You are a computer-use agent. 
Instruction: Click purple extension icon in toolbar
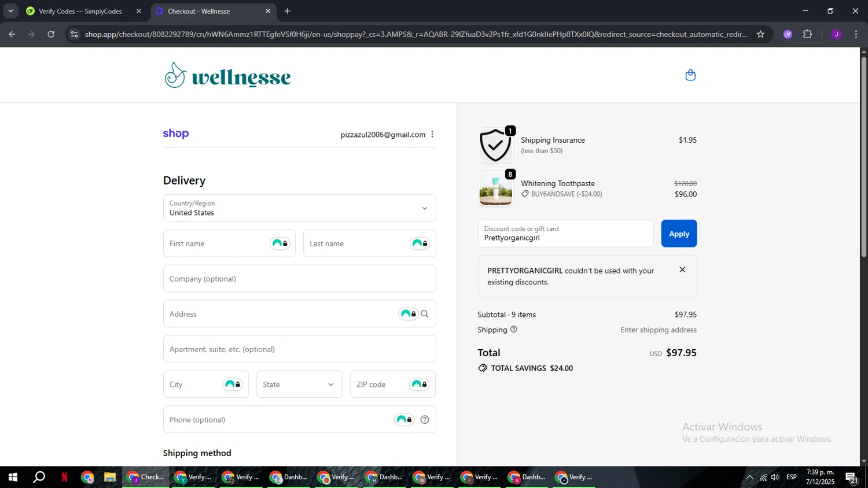[x=788, y=34]
